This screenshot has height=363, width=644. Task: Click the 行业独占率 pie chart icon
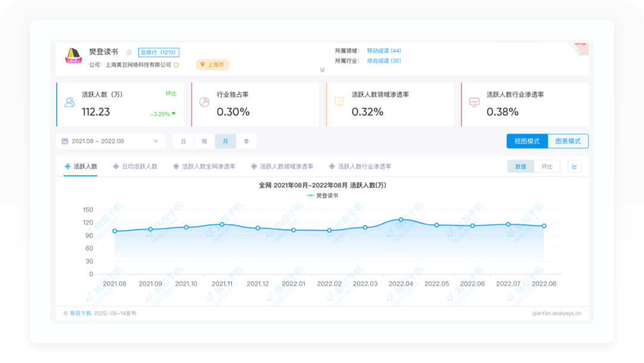(x=205, y=102)
